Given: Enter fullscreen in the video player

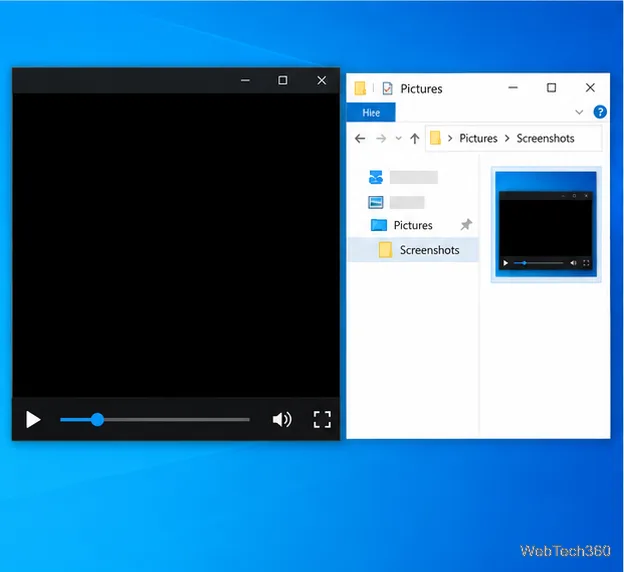Looking at the screenshot, I should coord(322,419).
